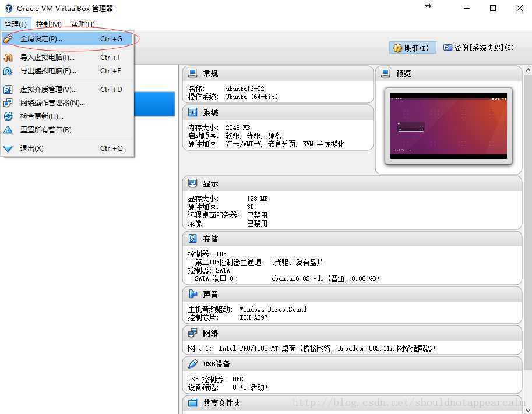Screen dimensions: 532x414
Task: Select the highlighted virtual machine in list
Action: pyautogui.click(x=154, y=104)
